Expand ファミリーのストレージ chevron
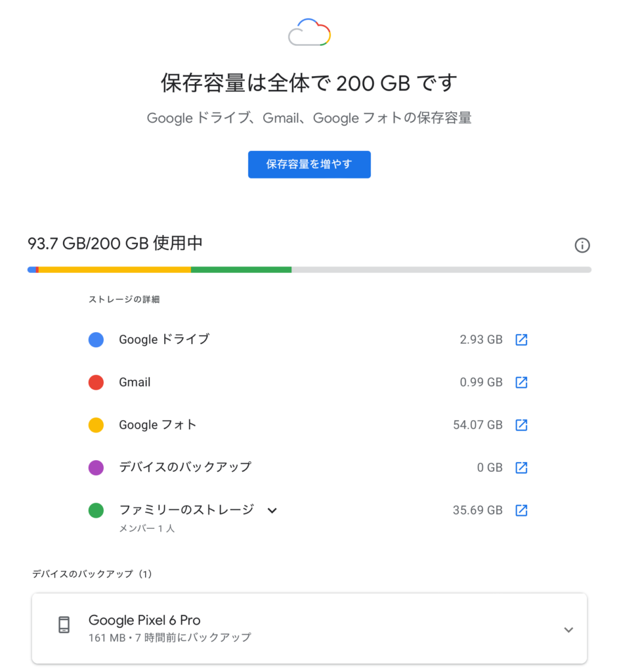The width and height of the screenshot is (619, 672). 272,511
